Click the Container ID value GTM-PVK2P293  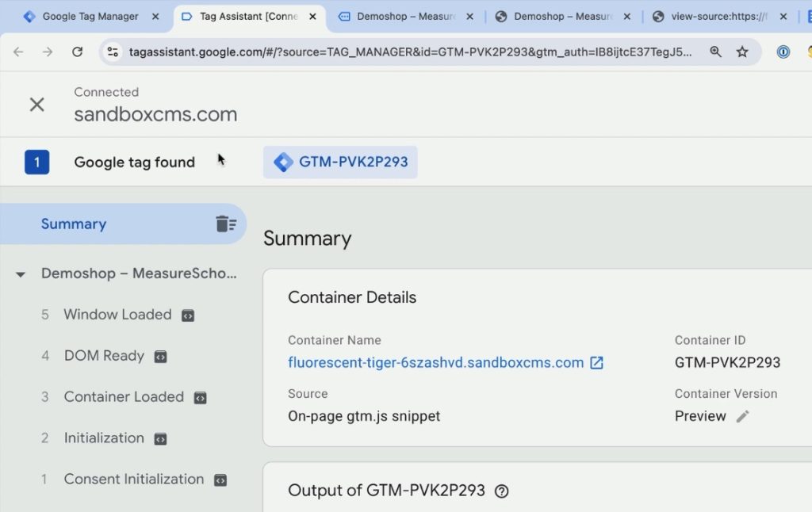(727, 362)
